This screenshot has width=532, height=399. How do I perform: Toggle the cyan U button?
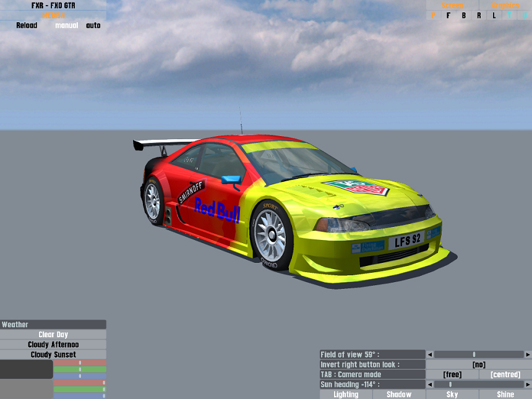(x=525, y=15)
